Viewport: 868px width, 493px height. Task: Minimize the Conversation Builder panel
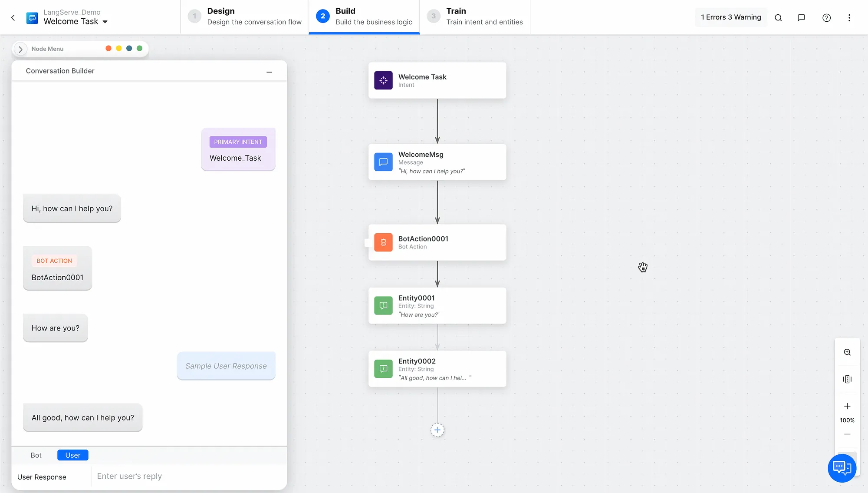tap(269, 72)
